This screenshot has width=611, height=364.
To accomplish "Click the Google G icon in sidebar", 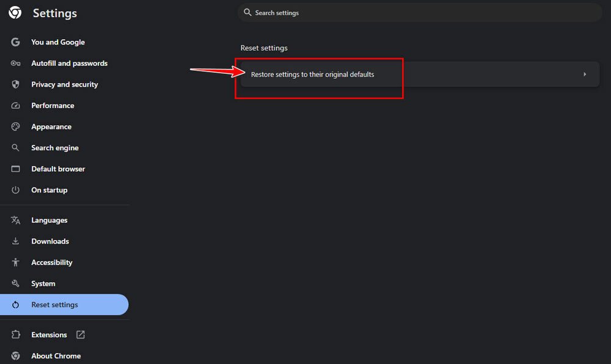I will tap(15, 42).
